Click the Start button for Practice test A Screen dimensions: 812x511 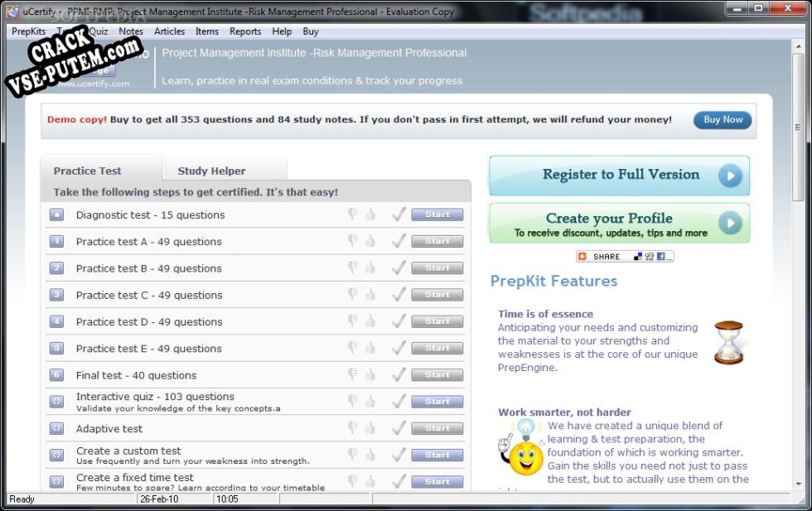pos(437,241)
